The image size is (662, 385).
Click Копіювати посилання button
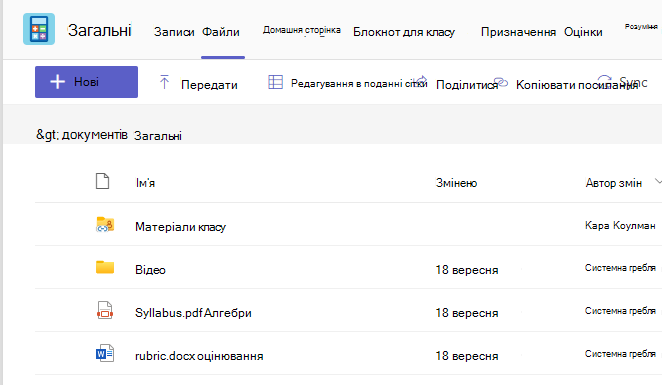[x=577, y=85]
